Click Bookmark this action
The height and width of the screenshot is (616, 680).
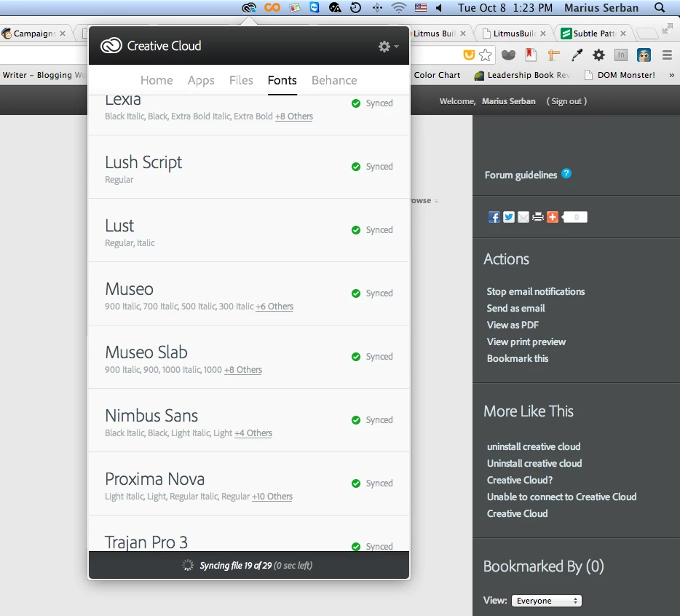[x=518, y=358]
